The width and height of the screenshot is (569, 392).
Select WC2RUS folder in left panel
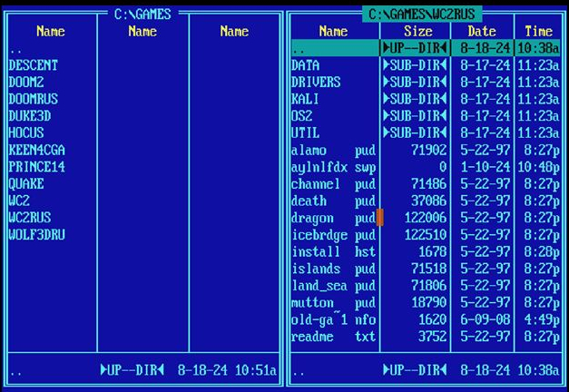point(30,218)
